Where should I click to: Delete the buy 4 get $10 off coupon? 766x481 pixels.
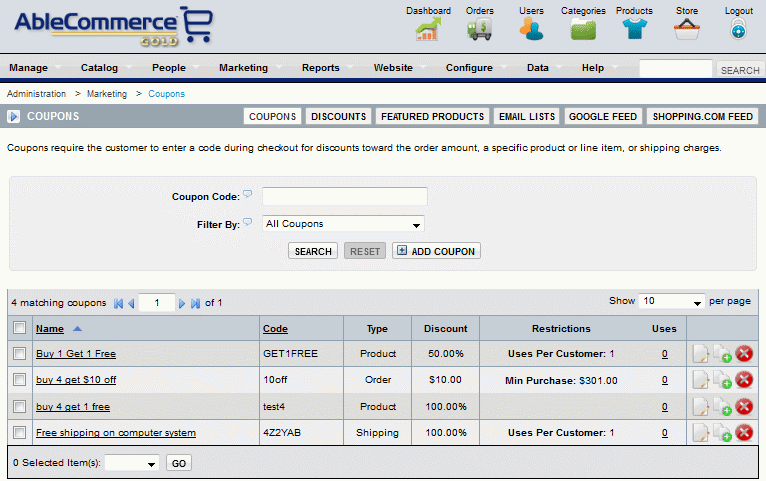pyautogui.click(x=744, y=380)
